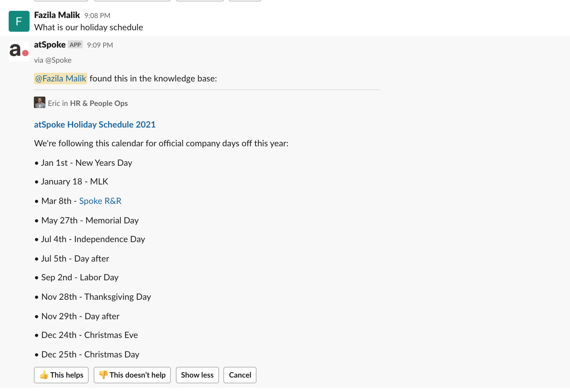Open the Spoke R&R link

point(100,201)
